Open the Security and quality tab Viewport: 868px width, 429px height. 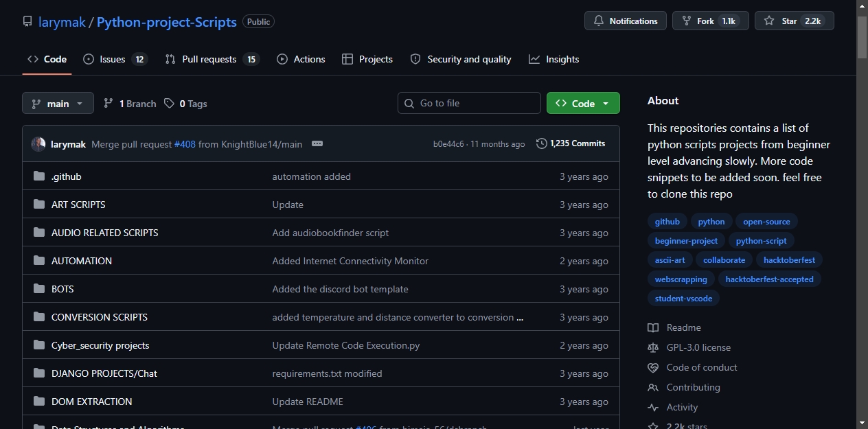click(x=461, y=59)
